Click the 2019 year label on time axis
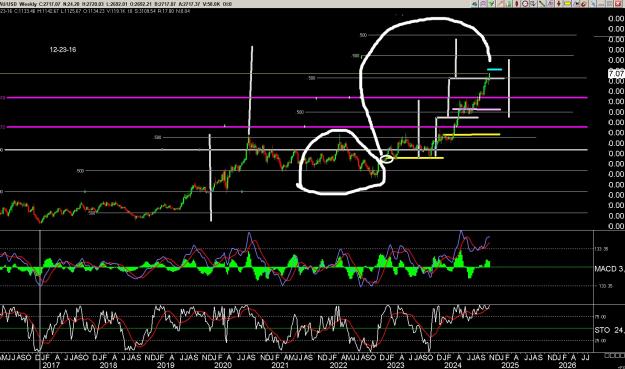Viewport: 625px width, 369px height. coord(165,365)
